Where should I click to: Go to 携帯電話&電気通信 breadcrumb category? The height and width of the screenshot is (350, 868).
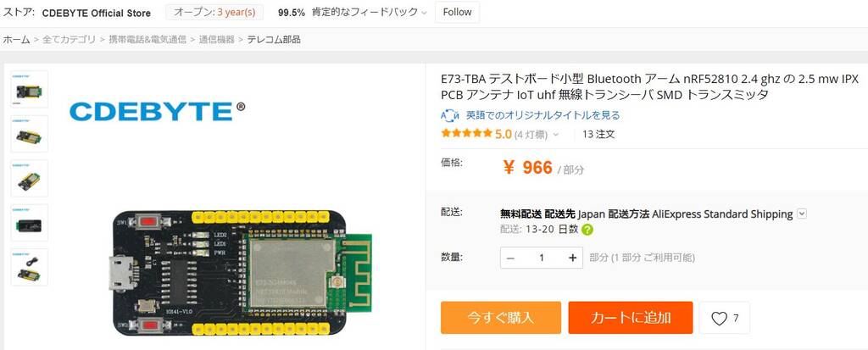[147, 39]
